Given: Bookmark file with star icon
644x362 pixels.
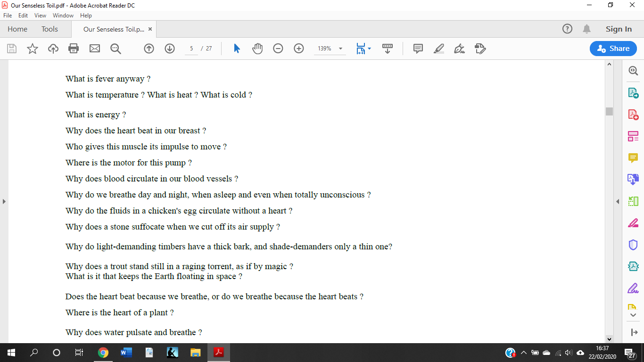Looking at the screenshot, I should 33,49.
